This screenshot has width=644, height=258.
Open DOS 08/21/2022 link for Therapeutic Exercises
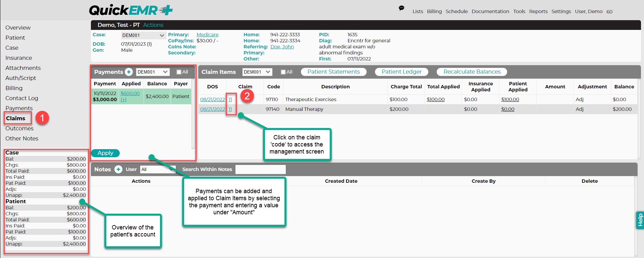[x=212, y=99]
